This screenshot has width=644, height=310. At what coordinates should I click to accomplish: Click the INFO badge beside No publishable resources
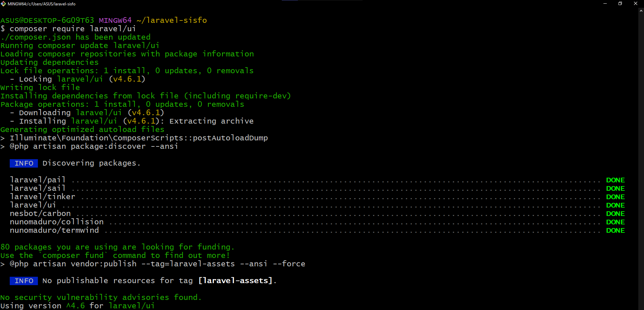(23, 281)
